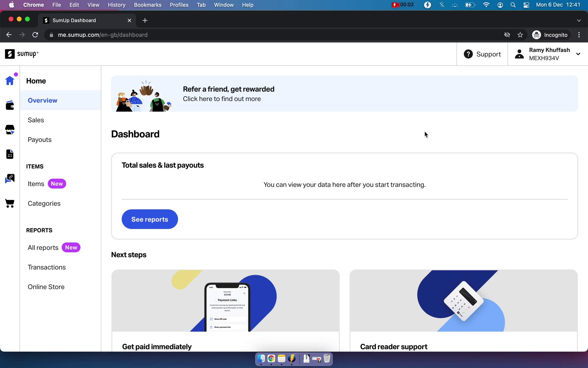This screenshot has height=368, width=588.
Task: Click the Overview navigation item
Action: click(x=42, y=100)
